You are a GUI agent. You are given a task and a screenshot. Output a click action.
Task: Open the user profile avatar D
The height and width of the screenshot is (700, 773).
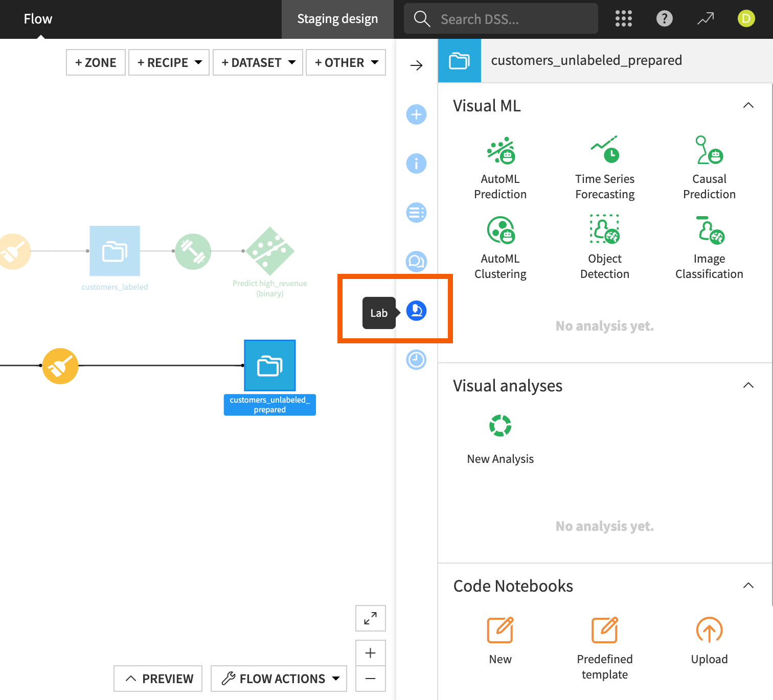[x=746, y=19]
